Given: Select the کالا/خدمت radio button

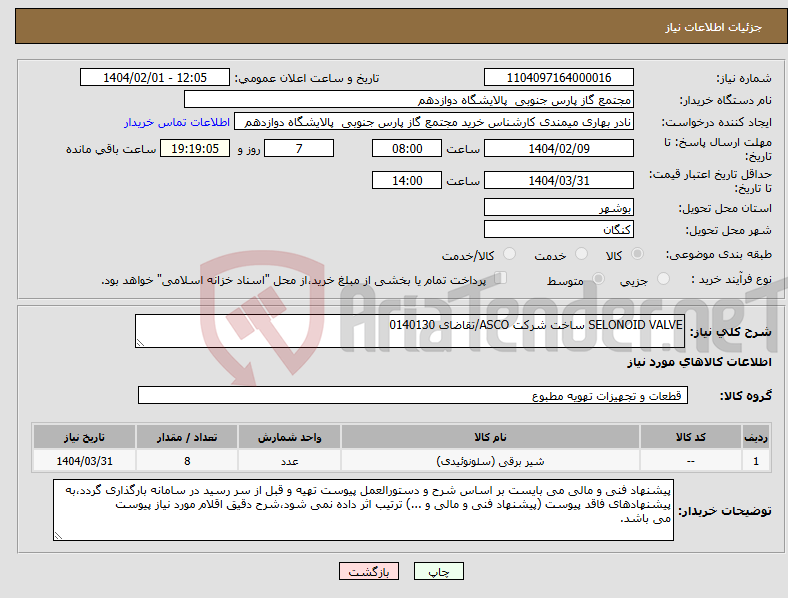Looking at the screenshot, I should pos(510,254).
